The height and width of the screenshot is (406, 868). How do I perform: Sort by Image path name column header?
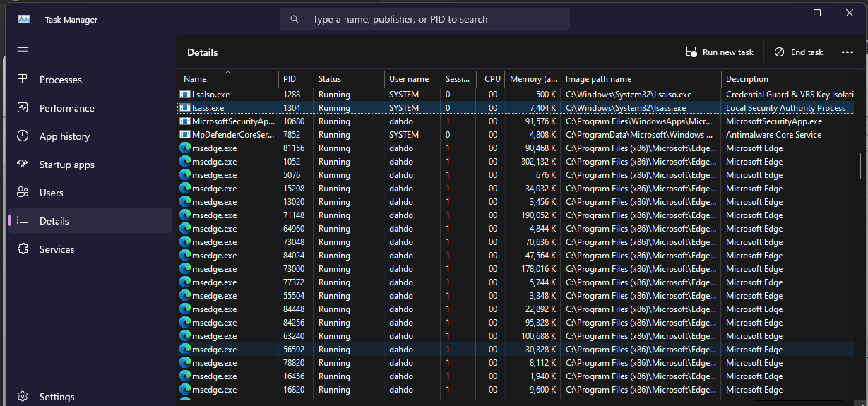pos(641,79)
